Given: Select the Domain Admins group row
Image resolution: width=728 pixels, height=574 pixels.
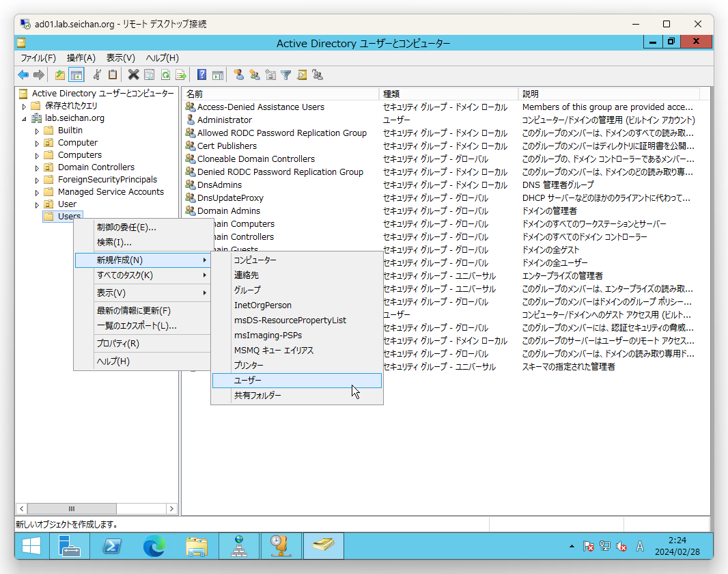Looking at the screenshot, I should (229, 211).
